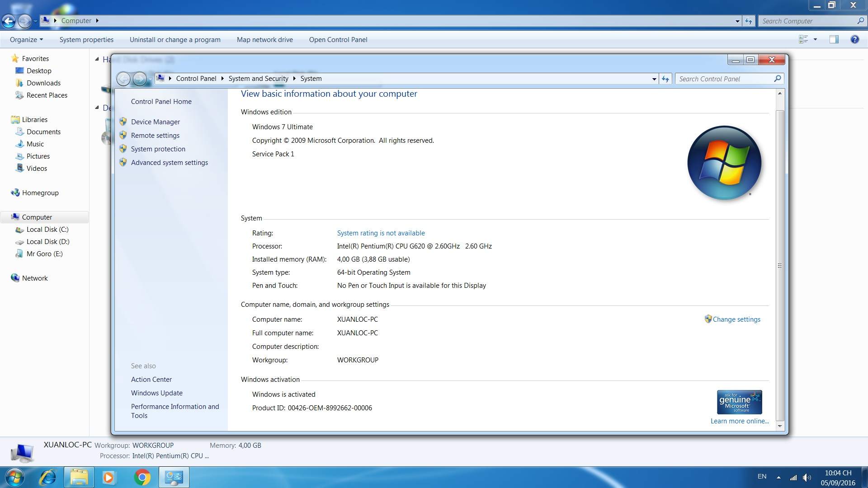
Task: Click the System window vertical scrollbar
Action: [779, 266]
